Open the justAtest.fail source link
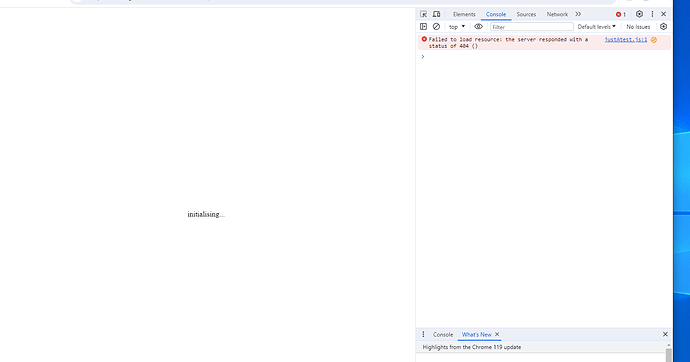 tap(626, 40)
